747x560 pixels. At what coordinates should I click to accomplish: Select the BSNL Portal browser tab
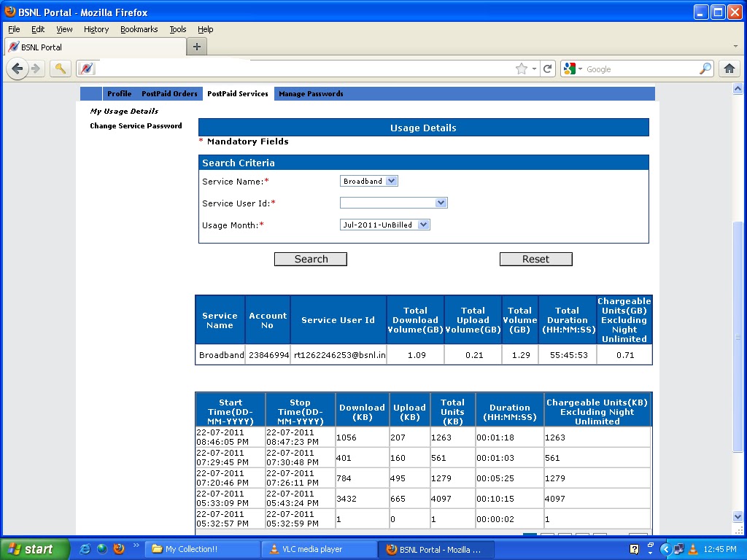tap(96, 47)
